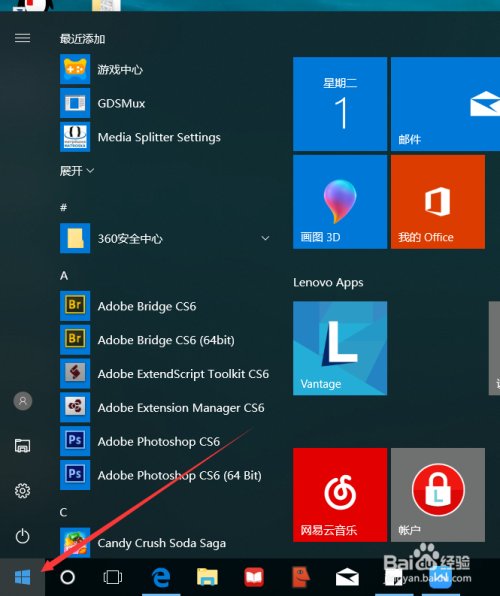Jump via the C letter header

(63, 512)
